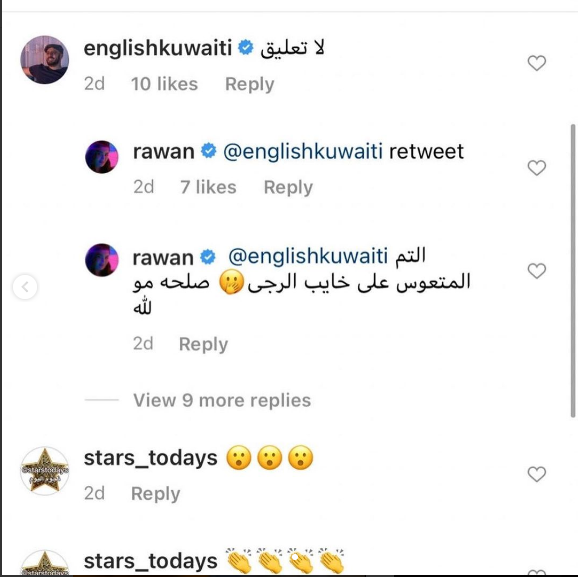Open rawan's avatar on the retweet reply
Image resolution: width=578 pixels, height=577 pixels.
point(102,157)
